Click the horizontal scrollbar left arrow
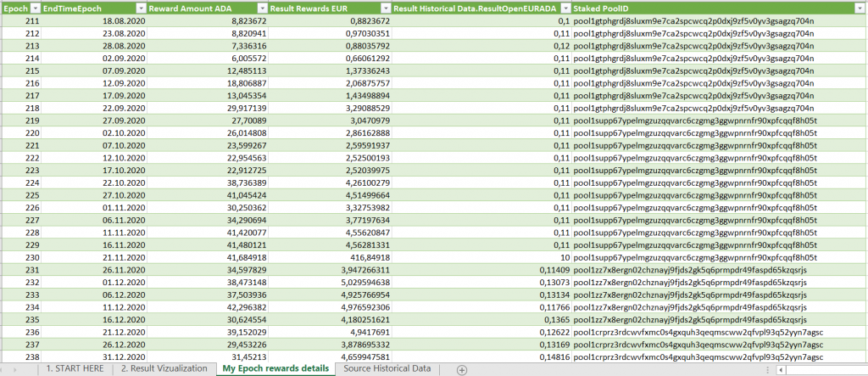The width and height of the screenshot is (868, 376). point(781,369)
